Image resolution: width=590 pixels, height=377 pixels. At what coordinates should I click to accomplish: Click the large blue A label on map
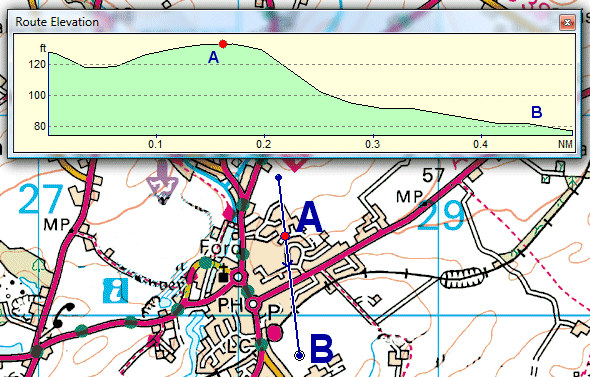[309, 217]
